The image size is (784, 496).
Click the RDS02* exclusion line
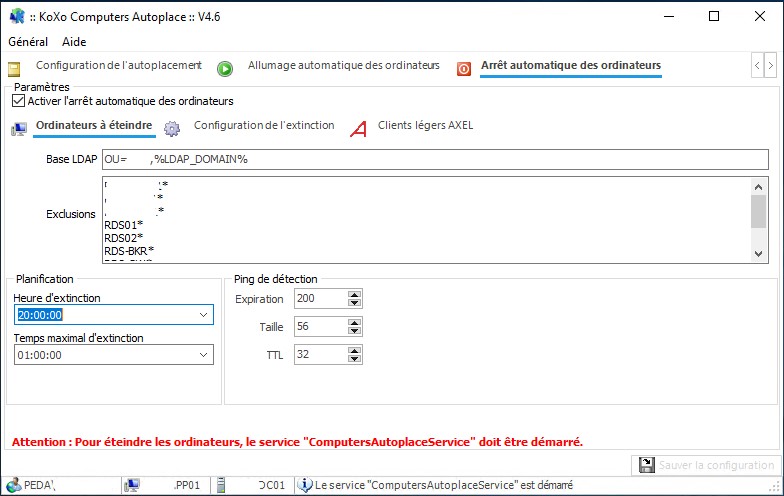point(124,238)
